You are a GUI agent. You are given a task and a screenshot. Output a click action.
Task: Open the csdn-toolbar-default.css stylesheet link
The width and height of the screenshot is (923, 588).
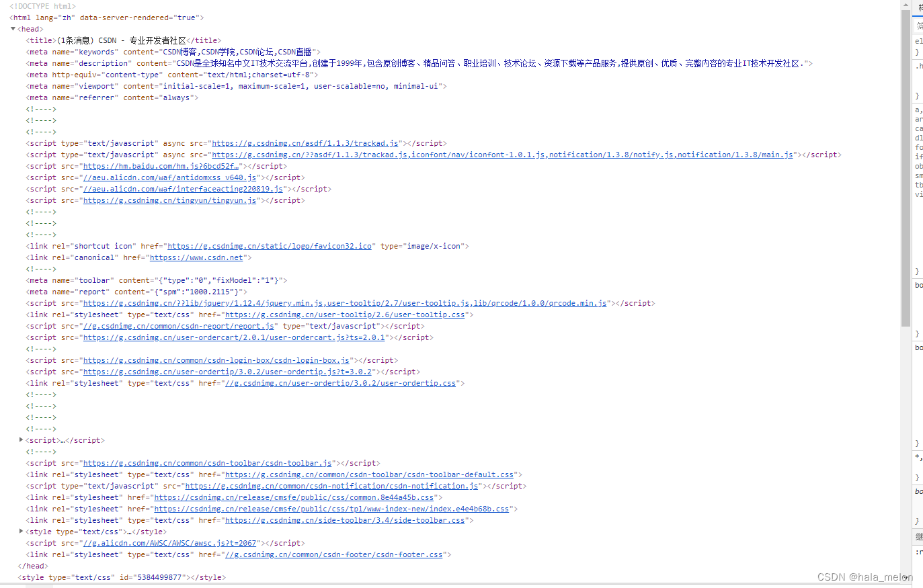click(369, 474)
